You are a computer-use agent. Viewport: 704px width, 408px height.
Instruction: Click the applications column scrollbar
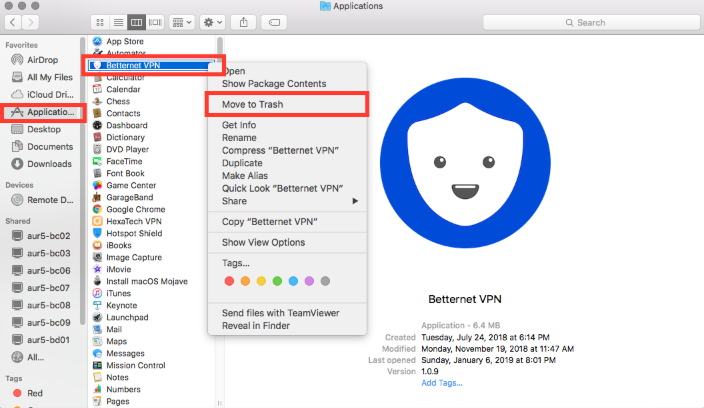click(x=220, y=50)
